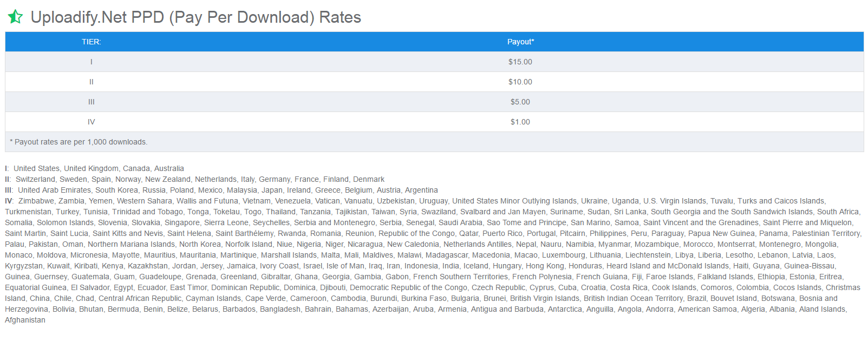The image size is (868, 348).
Task: Click the $5.00 payout value
Action: coord(520,102)
